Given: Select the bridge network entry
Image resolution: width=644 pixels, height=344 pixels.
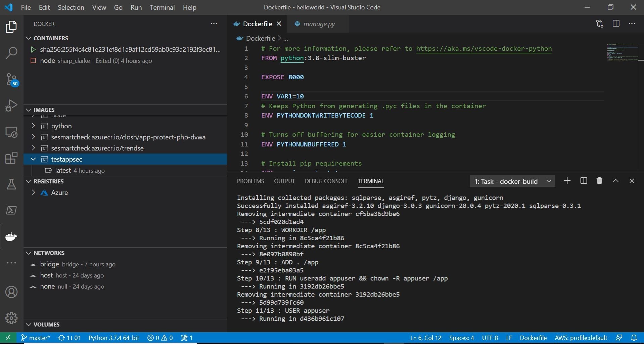Looking at the screenshot, I should pyautogui.click(x=125, y=264).
